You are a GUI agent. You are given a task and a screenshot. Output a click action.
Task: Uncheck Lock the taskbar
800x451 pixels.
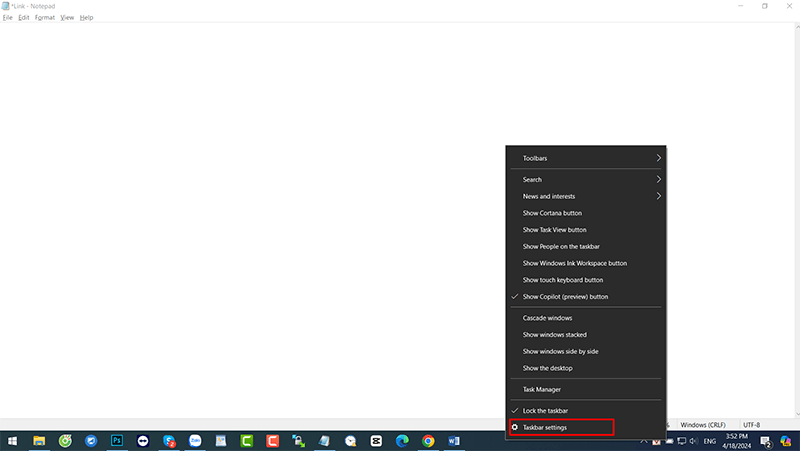[586, 411]
